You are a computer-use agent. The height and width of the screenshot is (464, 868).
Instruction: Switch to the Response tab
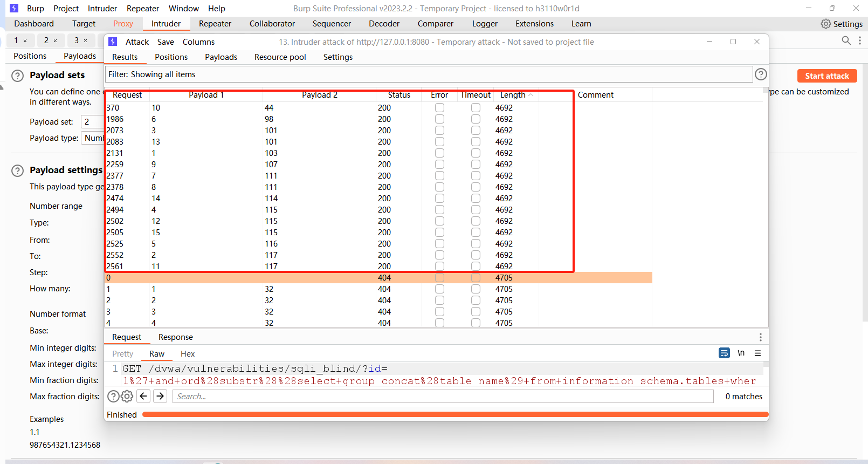click(176, 337)
